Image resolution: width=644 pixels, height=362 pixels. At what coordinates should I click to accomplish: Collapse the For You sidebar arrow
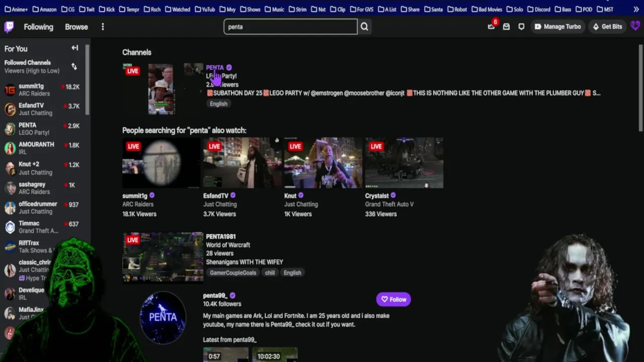click(75, 48)
